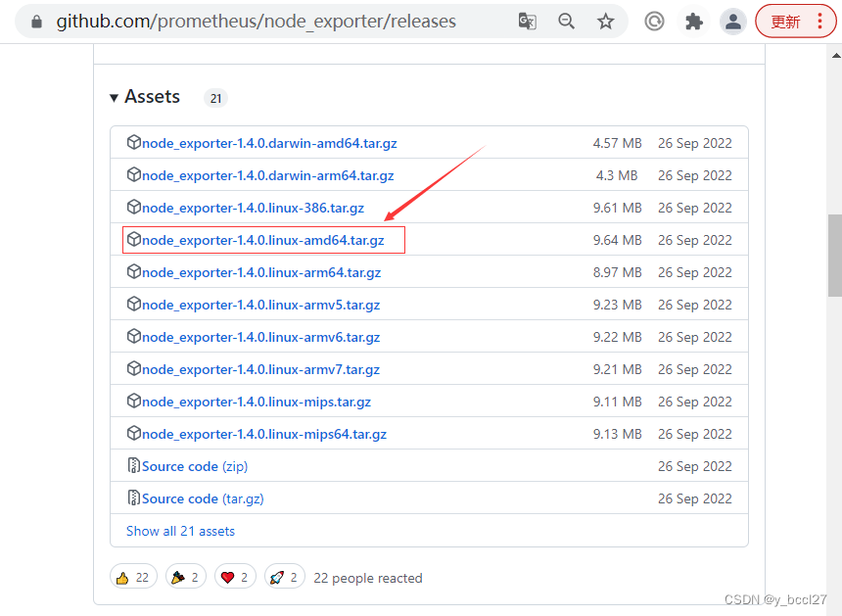Download node_exporter-1.4.0.linux-armv5.tar.gz
Image resolution: width=842 pixels, height=616 pixels.
[x=260, y=305]
